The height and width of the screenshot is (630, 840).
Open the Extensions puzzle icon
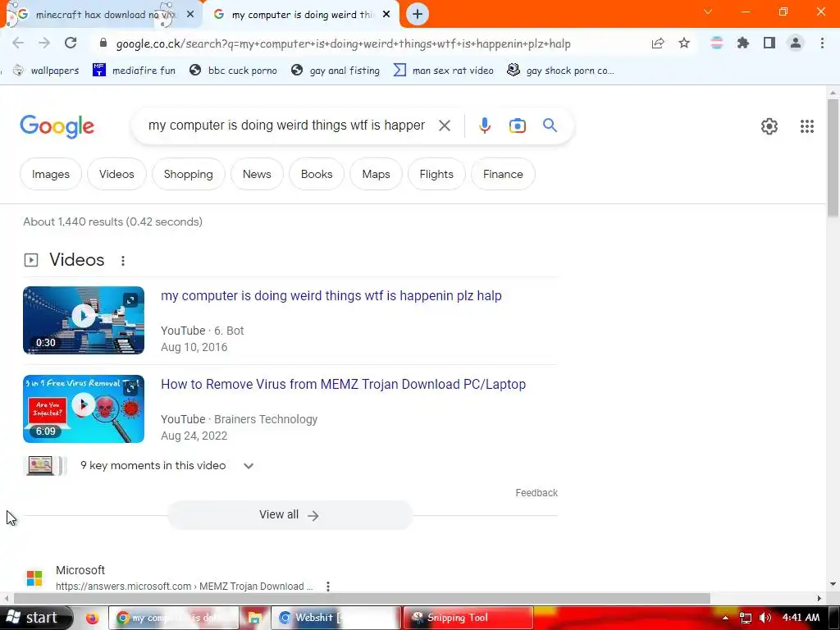coord(742,43)
